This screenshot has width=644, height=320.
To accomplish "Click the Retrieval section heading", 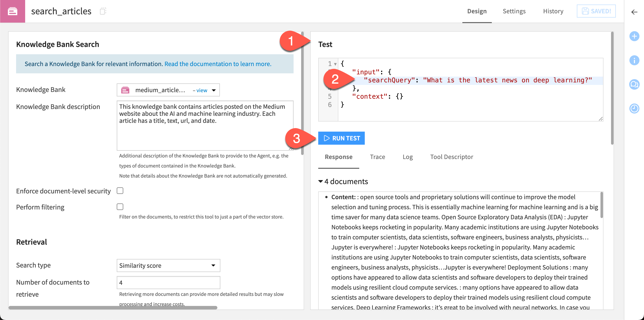I will [31, 242].
